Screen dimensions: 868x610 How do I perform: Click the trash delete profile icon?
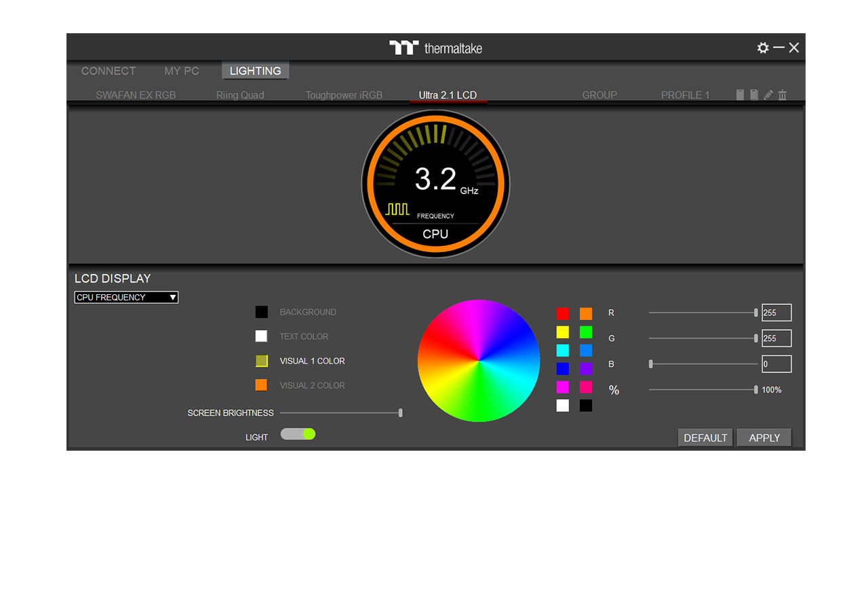pos(783,95)
